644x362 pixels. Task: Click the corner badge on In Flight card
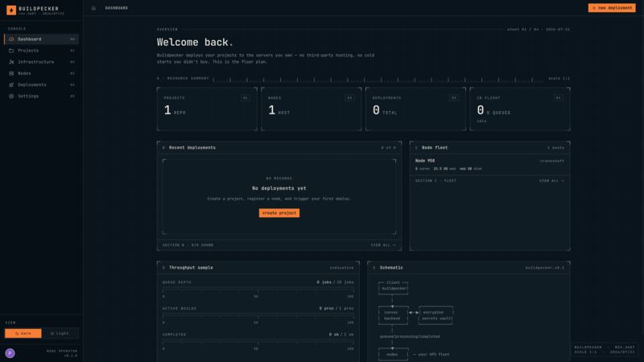pyautogui.click(x=558, y=98)
